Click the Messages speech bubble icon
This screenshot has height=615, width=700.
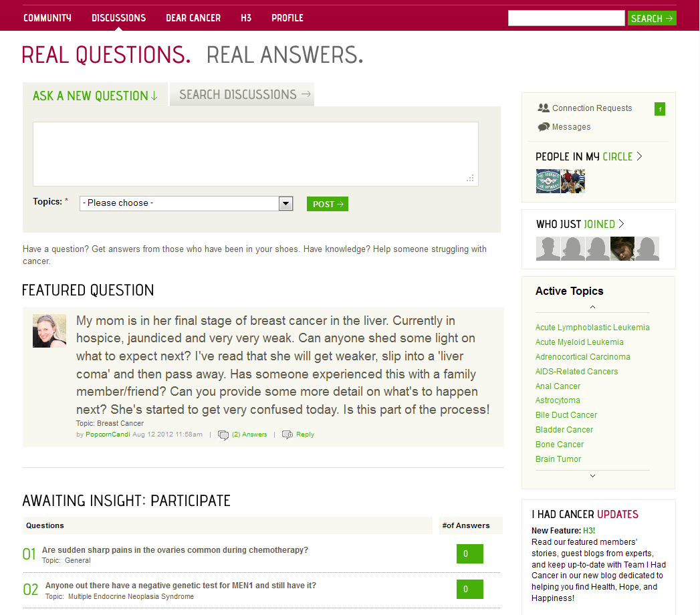coord(544,127)
